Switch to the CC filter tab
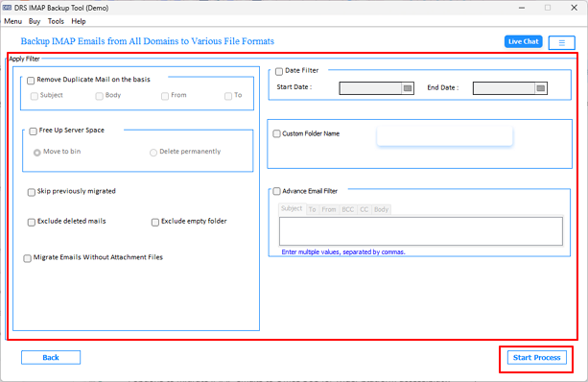Image resolution: width=588 pixels, height=382 pixels. coord(365,209)
